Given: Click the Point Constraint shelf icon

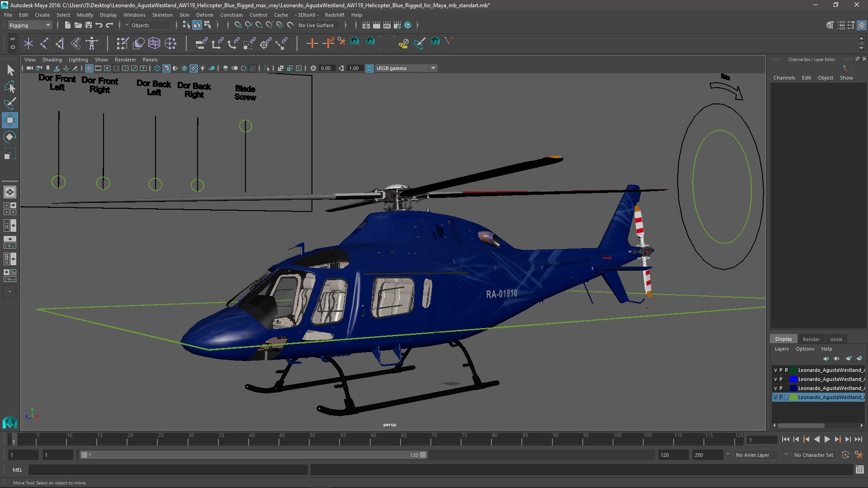Looking at the screenshot, I should coord(217,43).
